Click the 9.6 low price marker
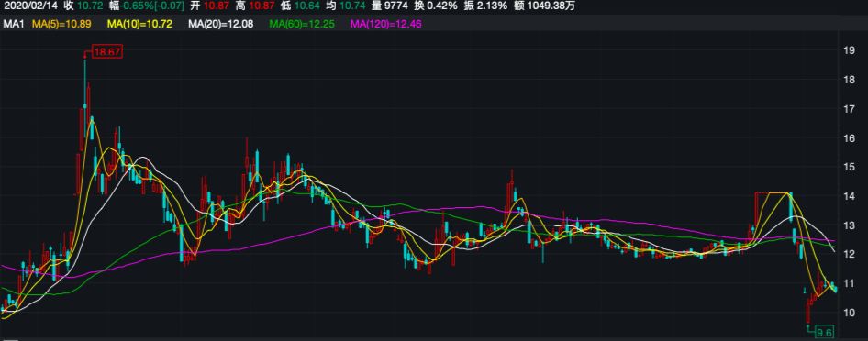The height and width of the screenshot is (341, 868). point(825,332)
